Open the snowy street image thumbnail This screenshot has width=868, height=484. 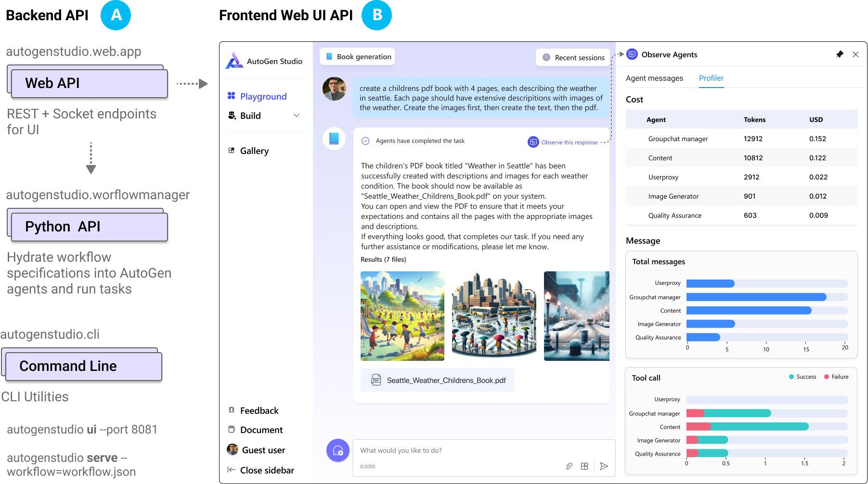tap(577, 316)
